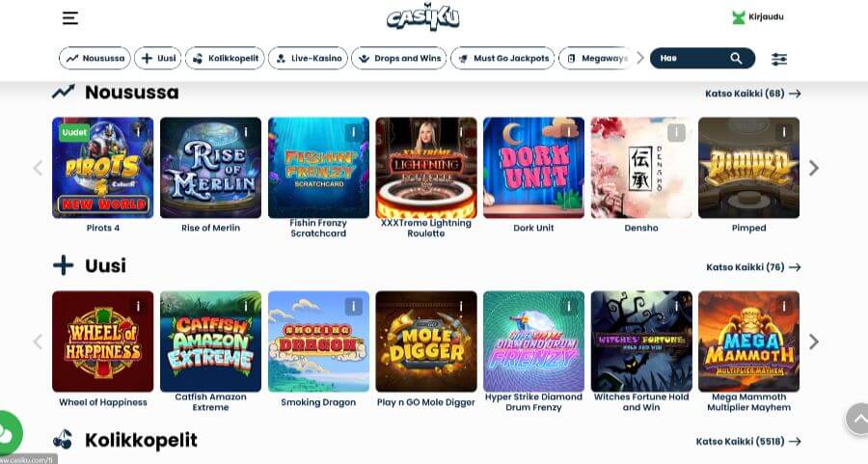The image size is (868, 464).
Task: Go back in Nousussa carousel left arrow
Action: [38, 168]
